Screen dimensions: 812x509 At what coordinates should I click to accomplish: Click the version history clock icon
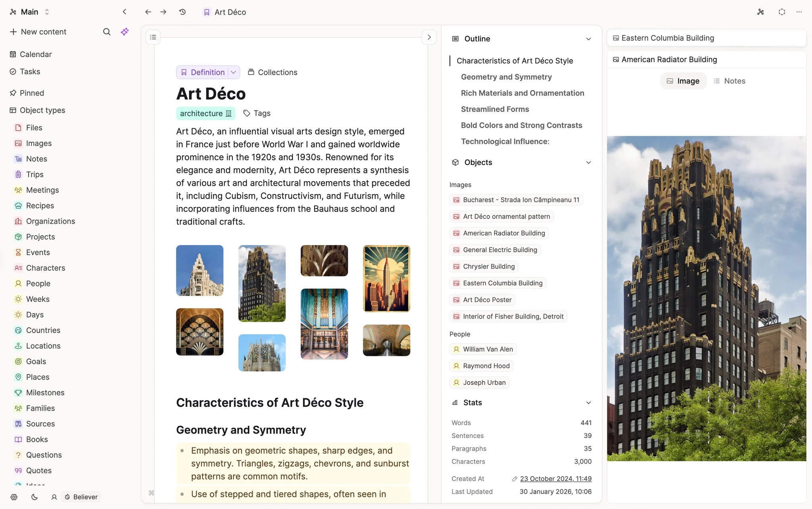point(182,12)
